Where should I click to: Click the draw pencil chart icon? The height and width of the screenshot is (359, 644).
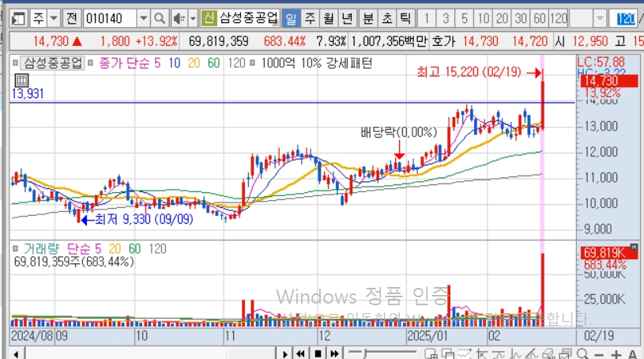pos(532,353)
